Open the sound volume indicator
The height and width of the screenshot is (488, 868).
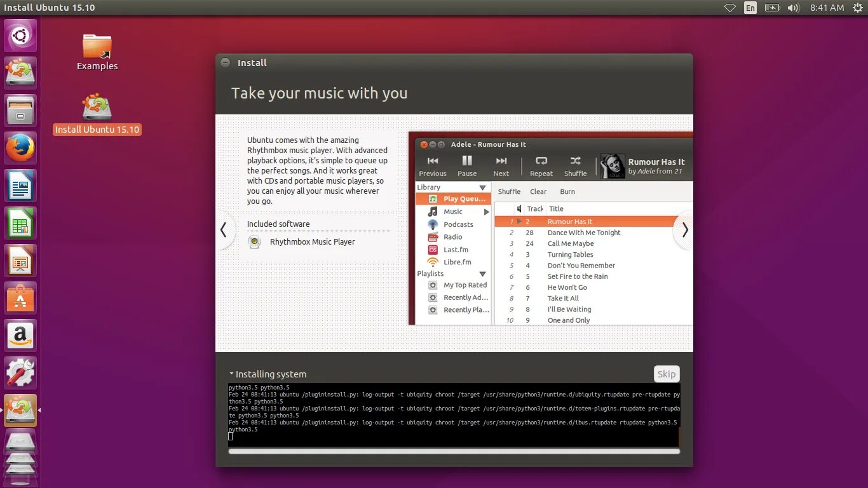tap(793, 8)
